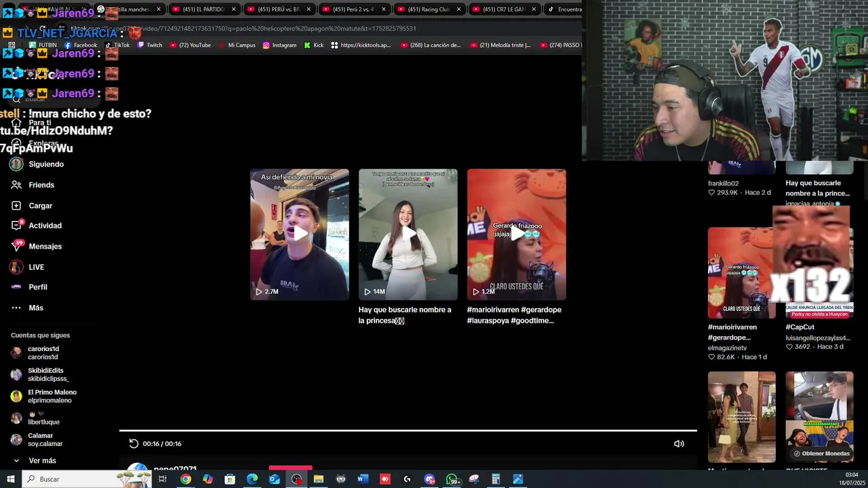Viewport: 868px width, 488px height.
Task: Open kicktools bookmark
Action: [x=361, y=45]
